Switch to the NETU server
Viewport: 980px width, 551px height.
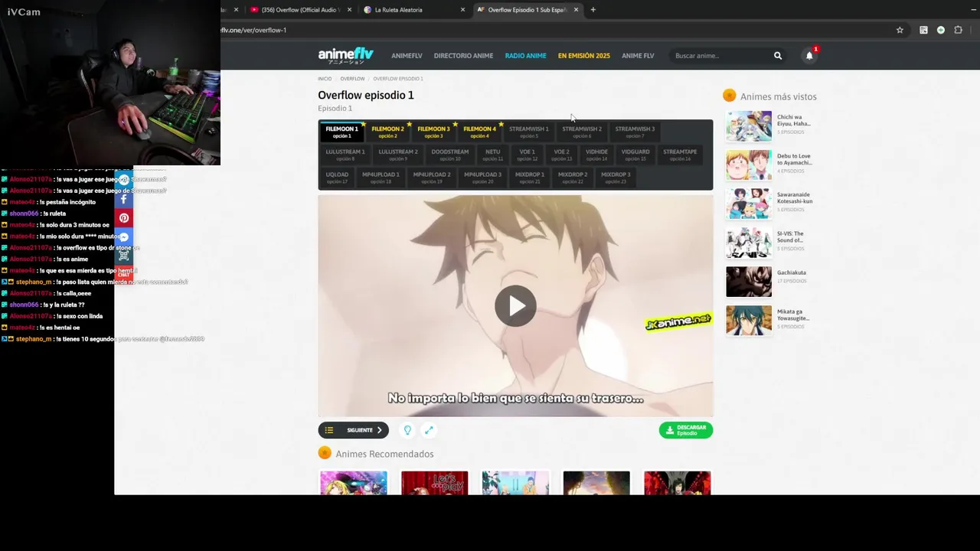pos(492,155)
